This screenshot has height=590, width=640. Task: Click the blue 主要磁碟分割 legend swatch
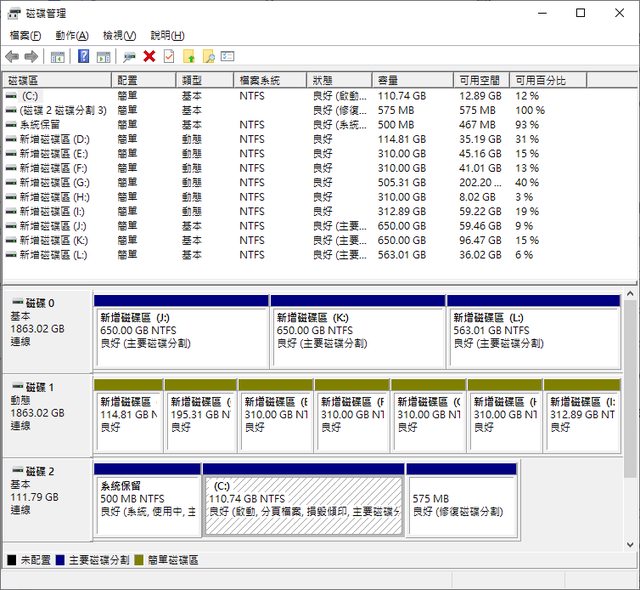tap(62, 561)
